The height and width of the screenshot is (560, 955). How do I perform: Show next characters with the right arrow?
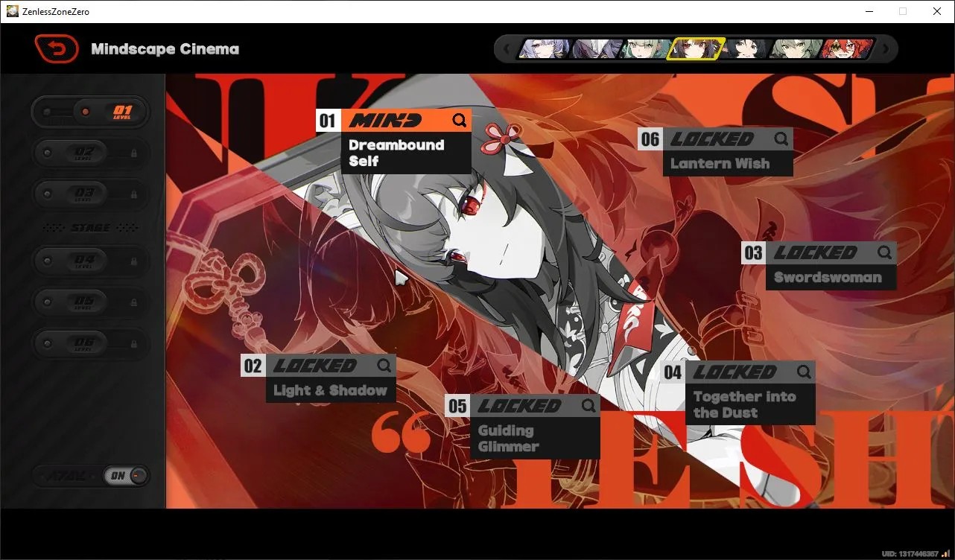pos(886,49)
